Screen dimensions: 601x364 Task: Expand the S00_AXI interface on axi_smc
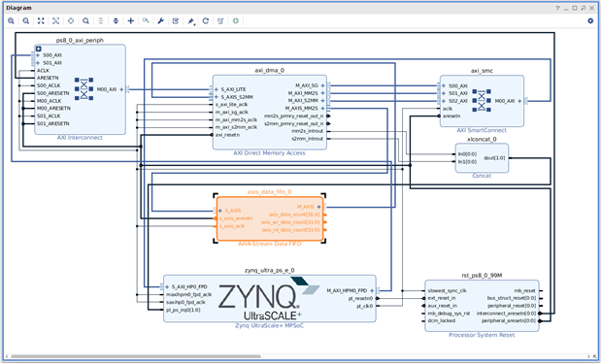[444, 85]
